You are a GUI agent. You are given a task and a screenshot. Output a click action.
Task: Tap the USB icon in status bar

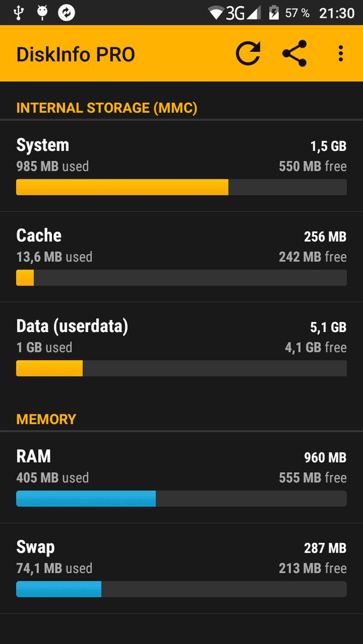point(19,13)
